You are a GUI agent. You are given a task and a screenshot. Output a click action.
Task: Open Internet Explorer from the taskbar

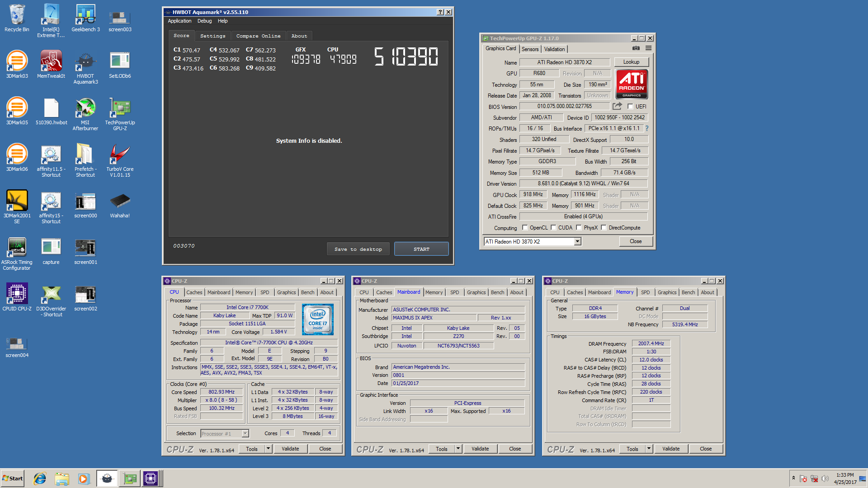click(x=40, y=479)
